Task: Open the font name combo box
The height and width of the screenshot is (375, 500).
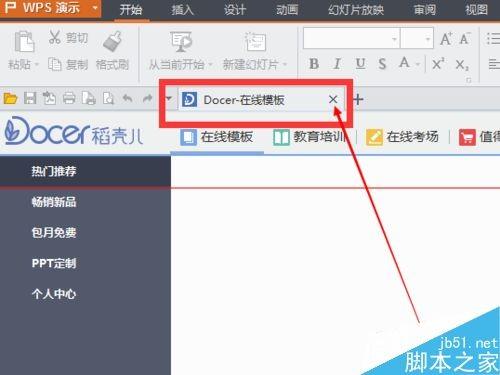Action: click(351, 39)
